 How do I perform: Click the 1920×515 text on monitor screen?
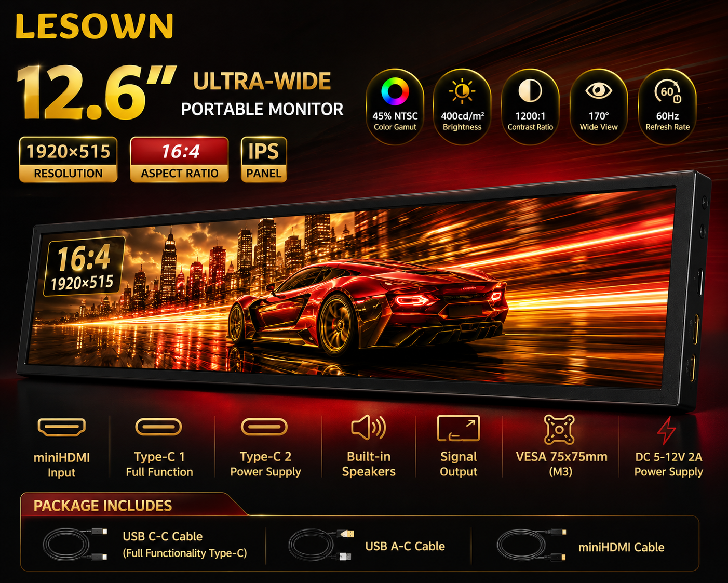(x=82, y=283)
